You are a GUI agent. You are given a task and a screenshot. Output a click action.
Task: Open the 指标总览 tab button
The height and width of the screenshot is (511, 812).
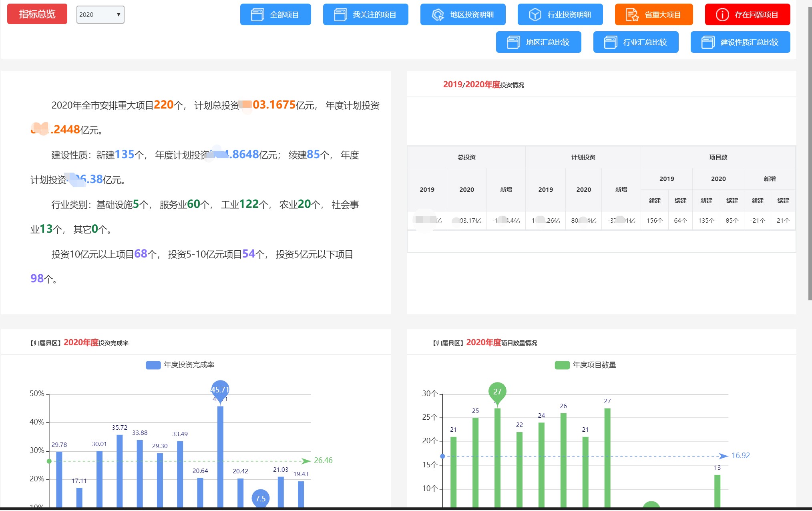click(x=37, y=14)
